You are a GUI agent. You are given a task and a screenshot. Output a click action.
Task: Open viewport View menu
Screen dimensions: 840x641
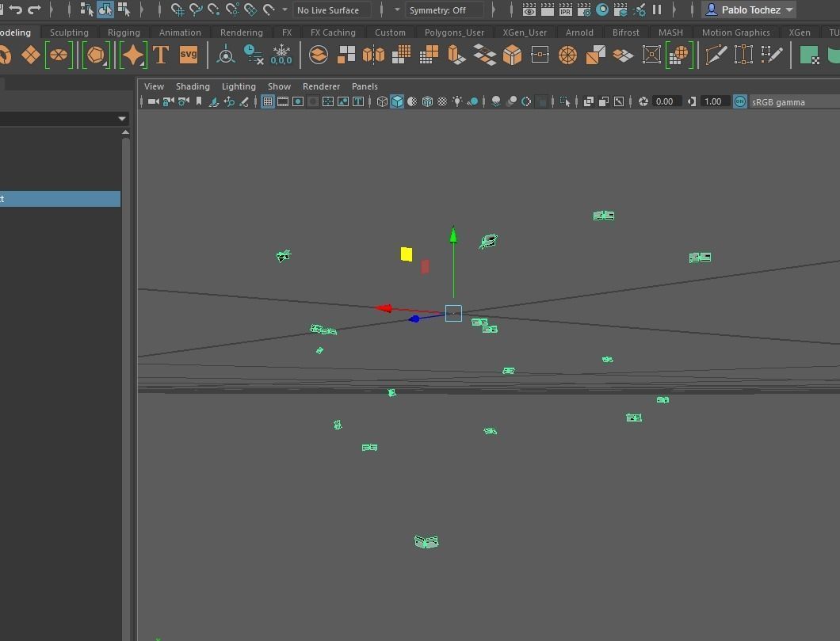pyautogui.click(x=155, y=86)
